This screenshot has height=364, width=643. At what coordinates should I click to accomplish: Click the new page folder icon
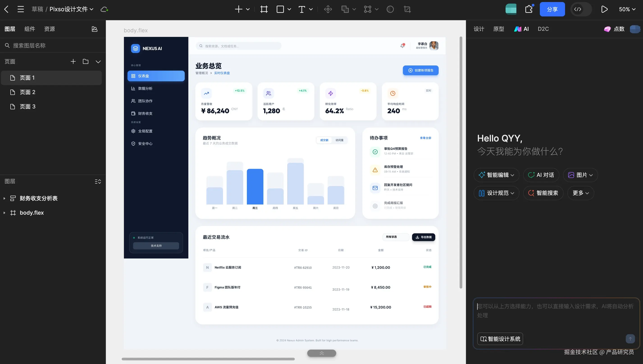[x=86, y=61]
